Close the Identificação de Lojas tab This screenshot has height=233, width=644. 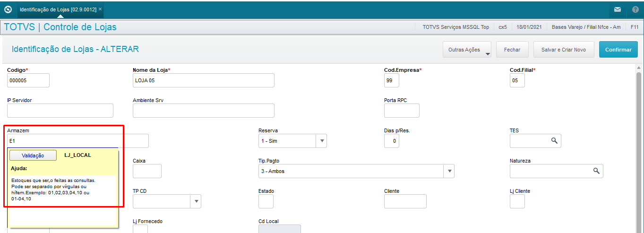(x=100, y=9)
